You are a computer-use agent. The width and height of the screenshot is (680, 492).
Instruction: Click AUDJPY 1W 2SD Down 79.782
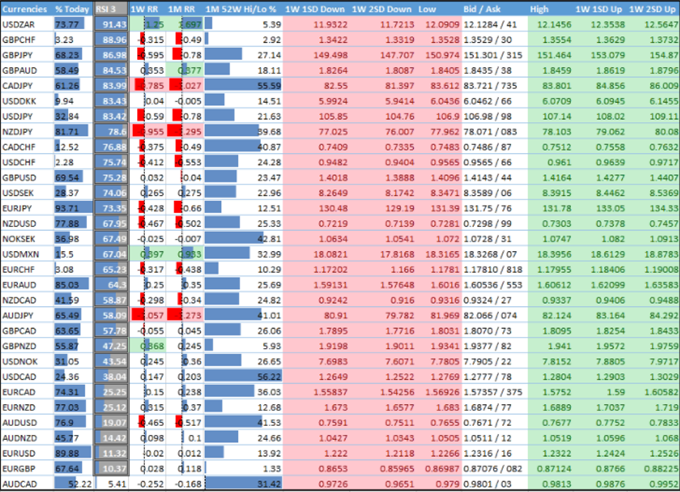400,316
